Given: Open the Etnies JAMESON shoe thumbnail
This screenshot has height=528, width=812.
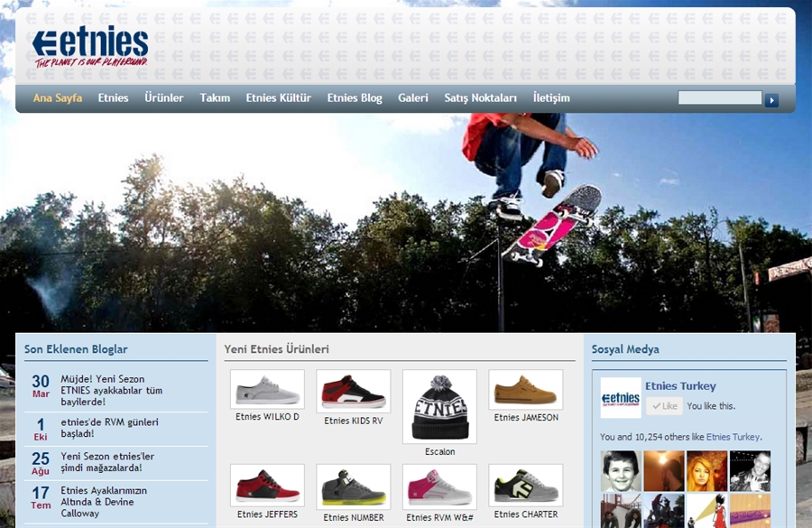Looking at the screenshot, I should click(526, 390).
